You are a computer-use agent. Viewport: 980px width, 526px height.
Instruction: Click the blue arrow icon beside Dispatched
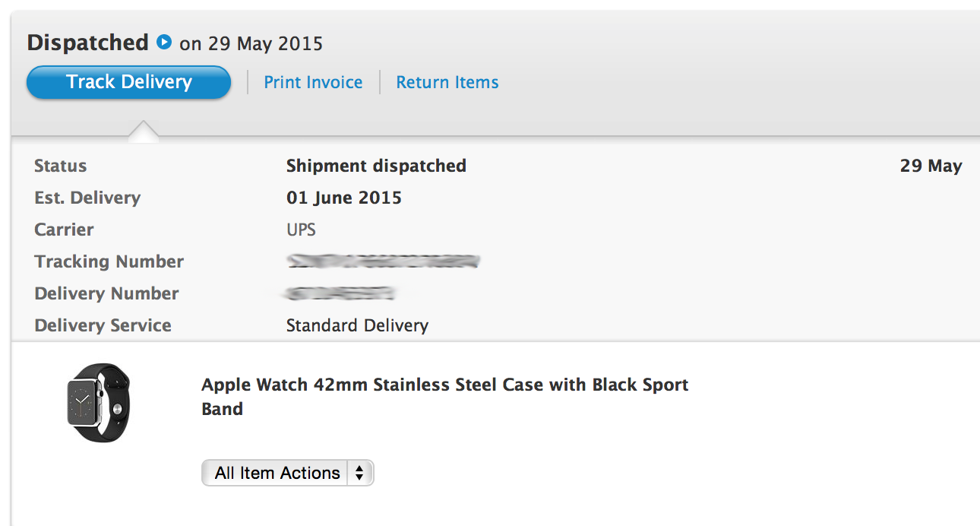164,43
